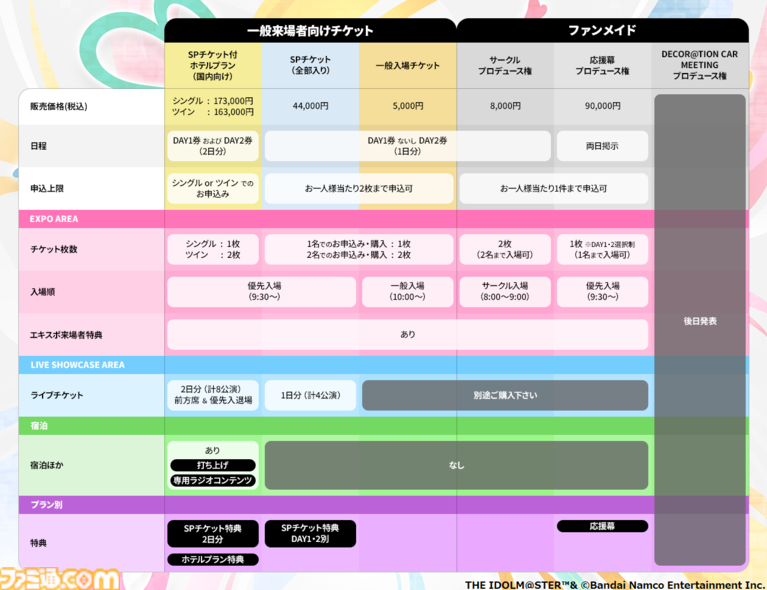Click the SPチケット特典 2日分 badge
The width and height of the screenshot is (767, 590).
212,533
